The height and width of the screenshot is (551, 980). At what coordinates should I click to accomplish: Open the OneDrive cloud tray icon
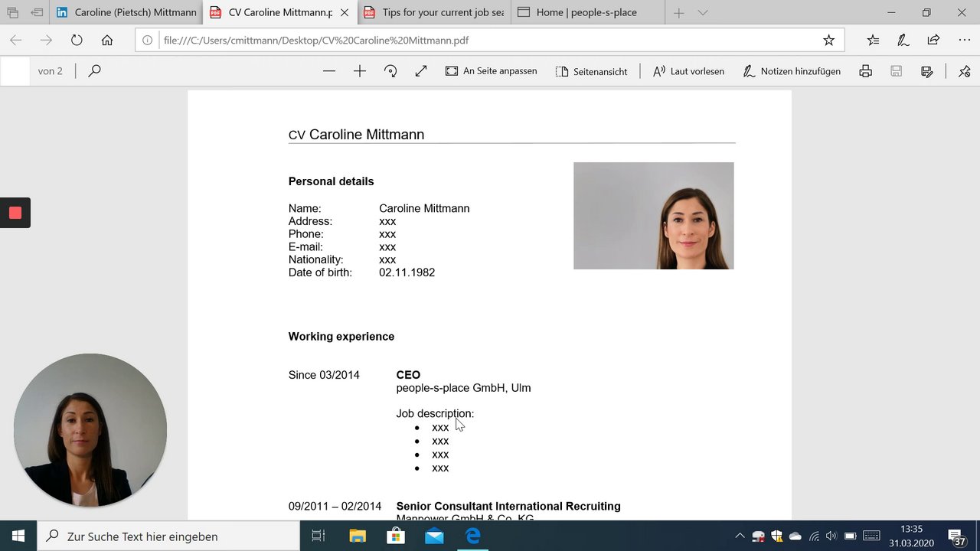tap(795, 536)
